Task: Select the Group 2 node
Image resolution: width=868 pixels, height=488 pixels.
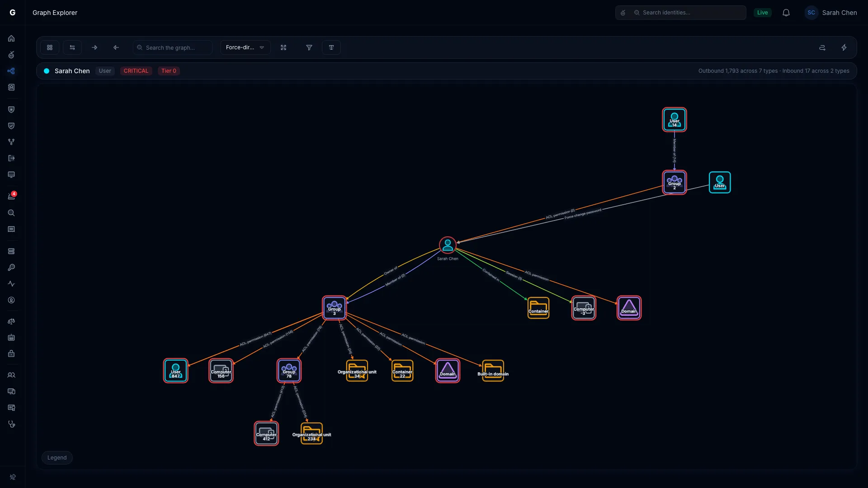Action: [675, 183]
